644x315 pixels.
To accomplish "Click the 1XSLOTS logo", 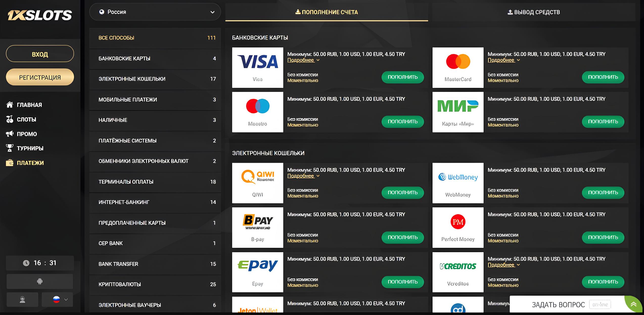I will (40, 15).
